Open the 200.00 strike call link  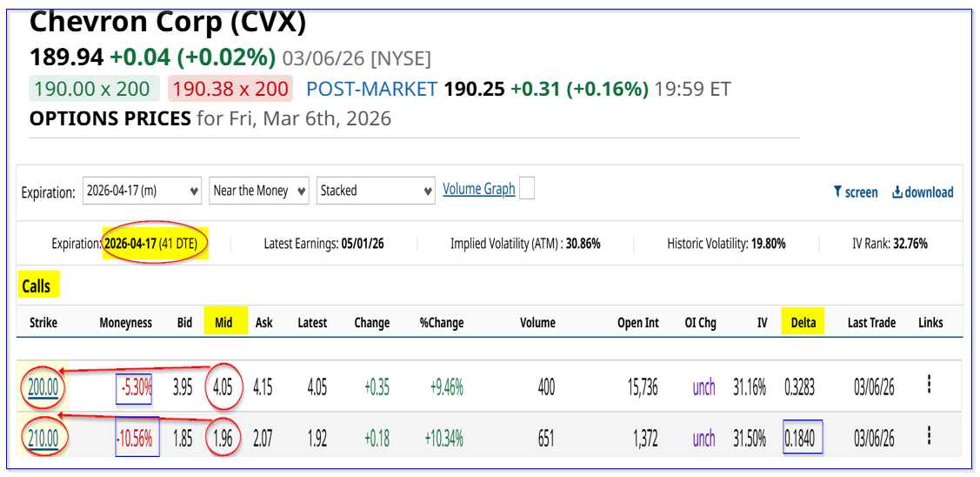(43, 386)
